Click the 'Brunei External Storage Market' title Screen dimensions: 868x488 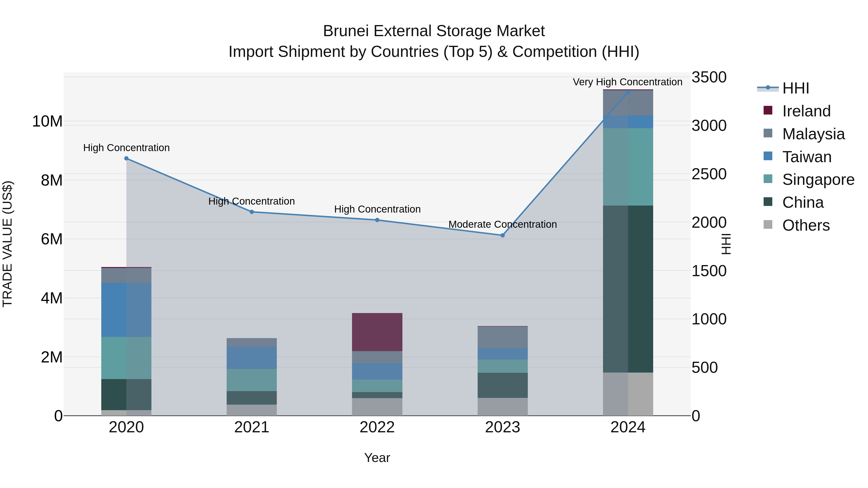pyautogui.click(x=434, y=31)
